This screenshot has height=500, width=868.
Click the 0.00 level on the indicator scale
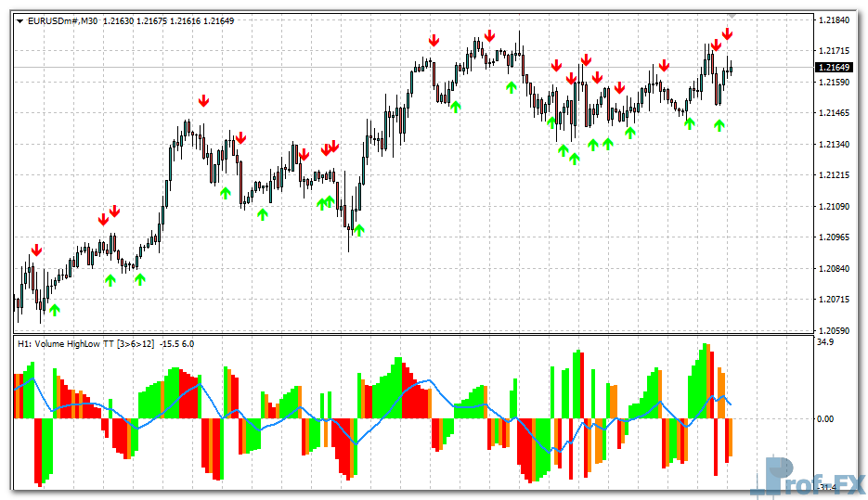point(824,418)
